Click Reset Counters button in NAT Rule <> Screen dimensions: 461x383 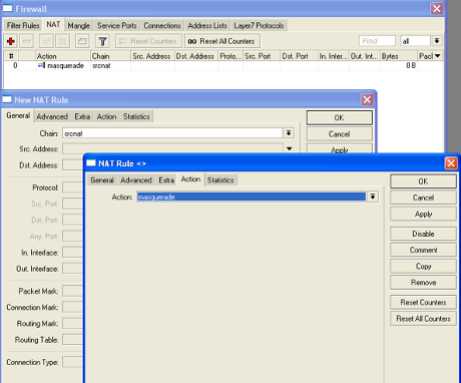[423, 302]
